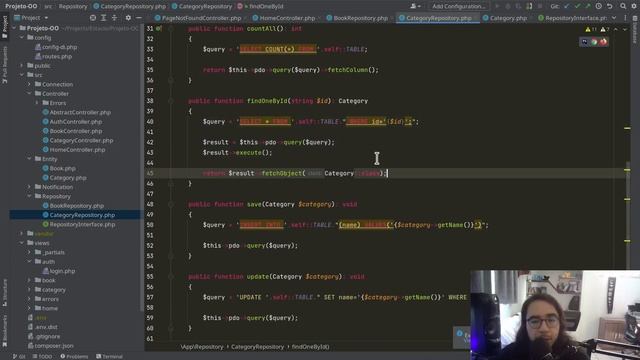Open the TODO tool window
This screenshot has width=640, height=360.
point(42,356)
